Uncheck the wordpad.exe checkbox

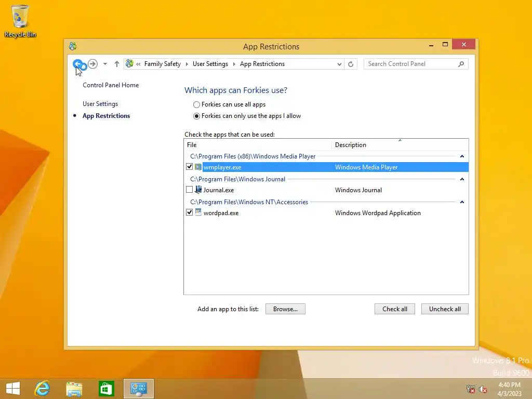pos(189,212)
